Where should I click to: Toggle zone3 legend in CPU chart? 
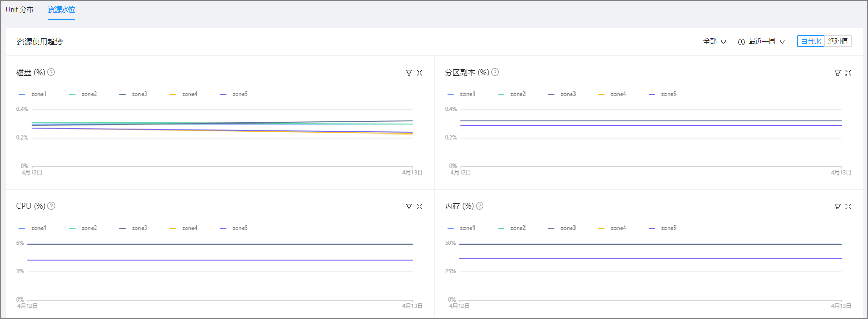(x=133, y=228)
